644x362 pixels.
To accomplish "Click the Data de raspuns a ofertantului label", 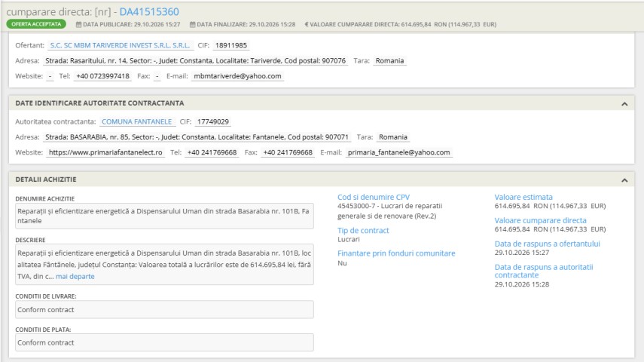I will pos(547,244).
